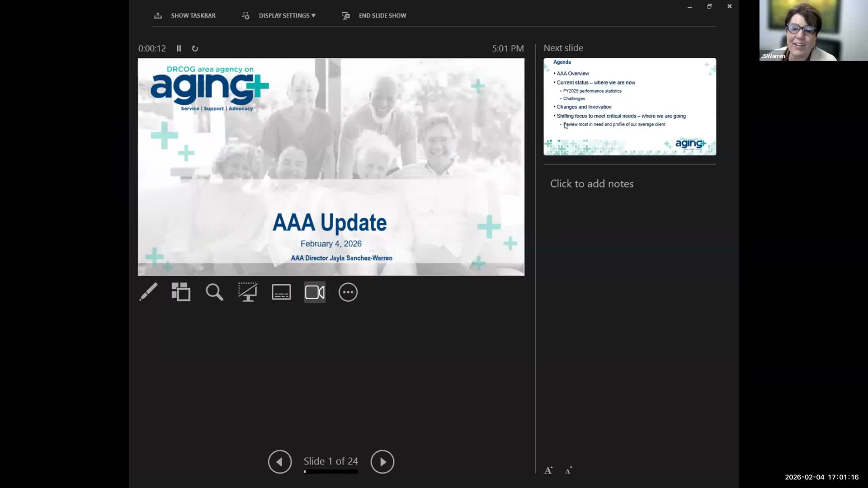Open the pen and laser pointer tools

coord(148,292)
